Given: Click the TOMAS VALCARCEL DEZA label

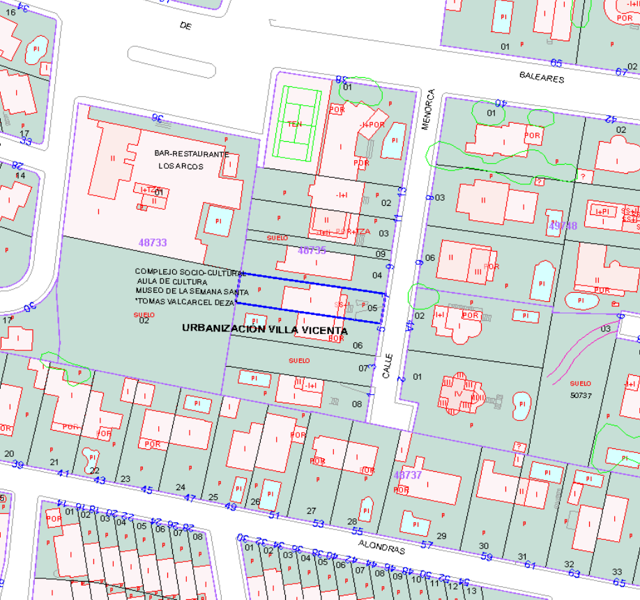Looking at the screenshot, I should point(187,301).
